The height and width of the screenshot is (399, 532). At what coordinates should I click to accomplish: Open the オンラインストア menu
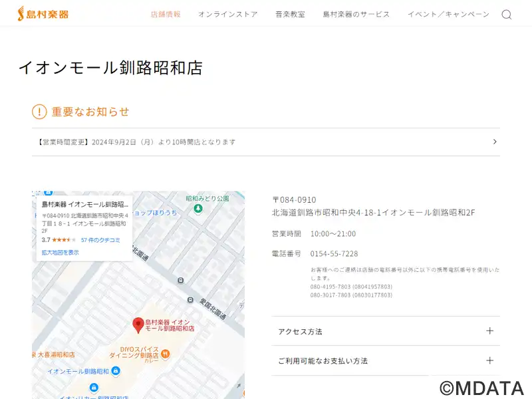pos(228,14)
